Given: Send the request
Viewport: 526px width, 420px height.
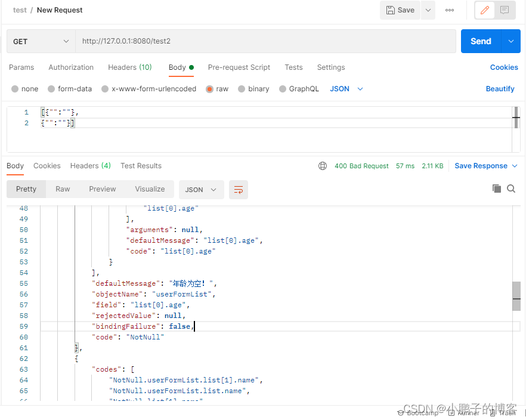Looking at the screenshot, I should 481,41.
